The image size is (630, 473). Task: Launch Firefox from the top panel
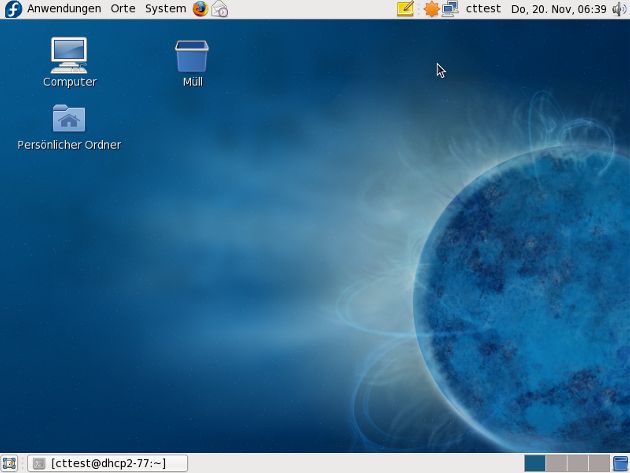(x=200, y=9)
